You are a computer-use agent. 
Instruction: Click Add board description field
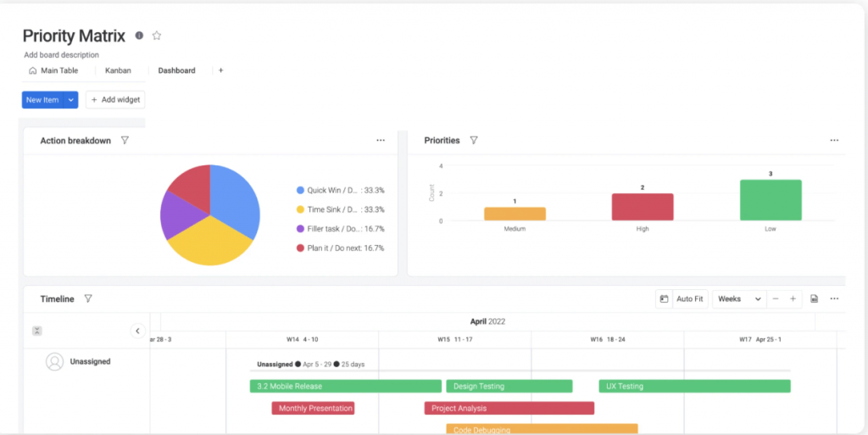[61, 55]
